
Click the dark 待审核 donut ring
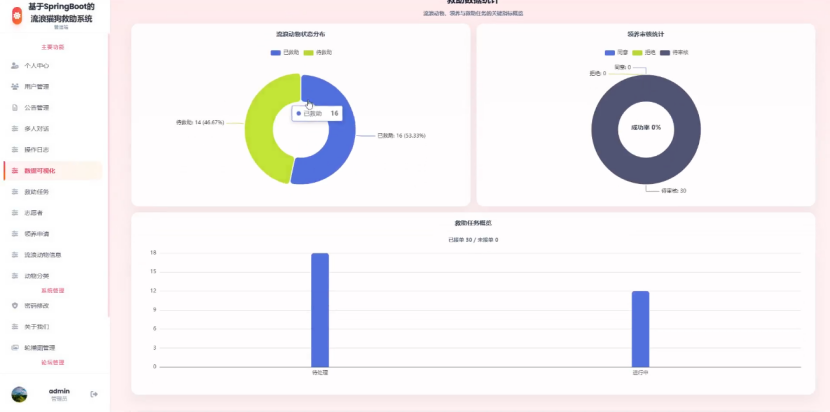605,130
